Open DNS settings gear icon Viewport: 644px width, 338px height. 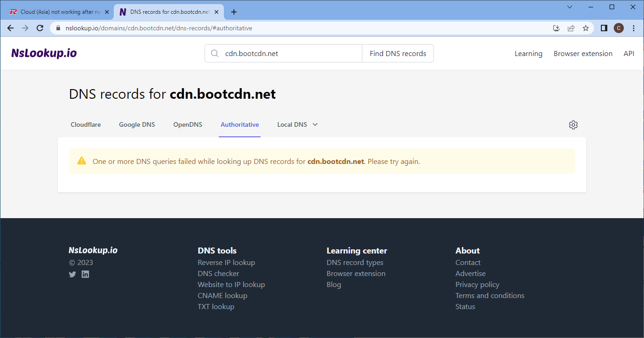click(x=573, y=125)
